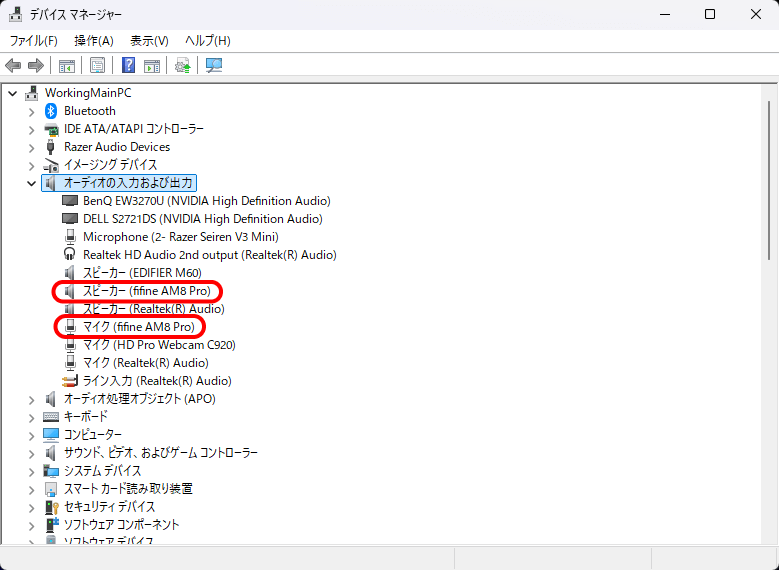The width and height of the screenshot is (779, 570).
Task: Select マイク (fifine AM8 Pro) device
Action: 138,327
